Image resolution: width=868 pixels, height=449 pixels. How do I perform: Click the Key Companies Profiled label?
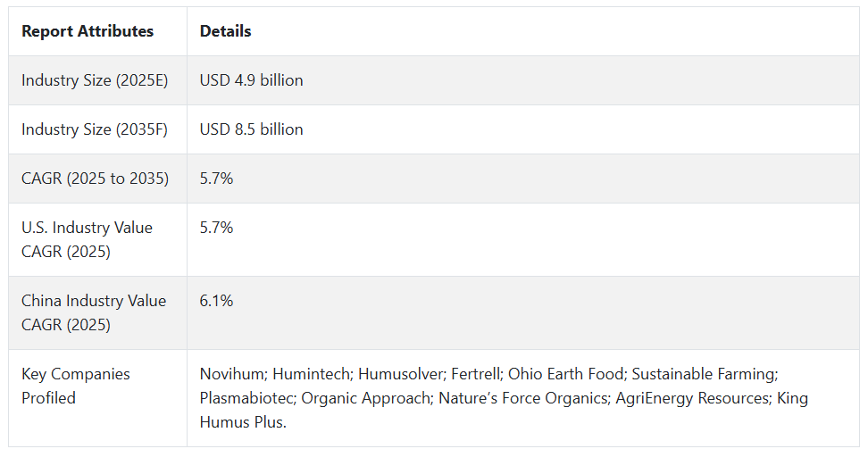coord(76,386)
